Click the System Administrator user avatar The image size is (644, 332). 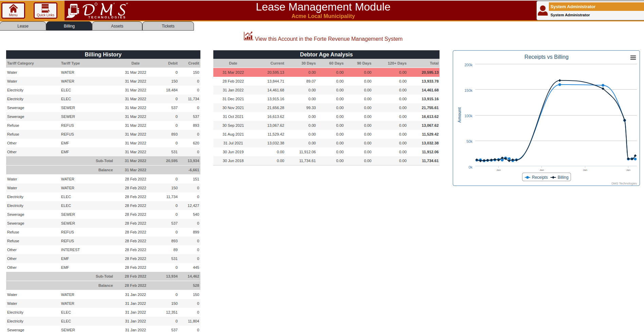pos(543,11)
